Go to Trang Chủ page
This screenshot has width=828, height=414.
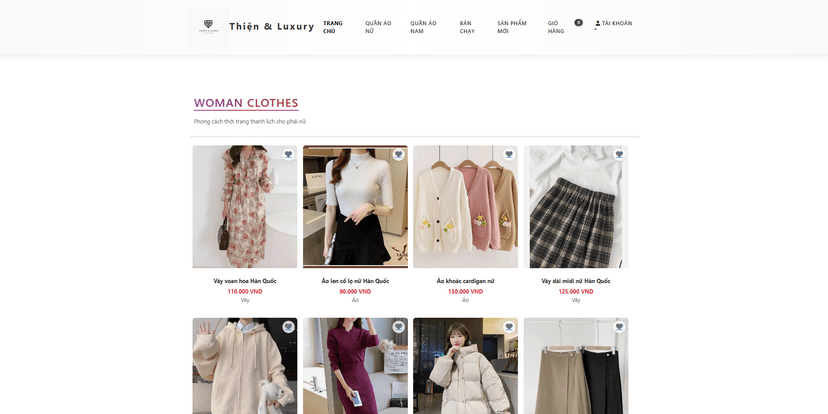pyautogui.click(x=333, y=27)
